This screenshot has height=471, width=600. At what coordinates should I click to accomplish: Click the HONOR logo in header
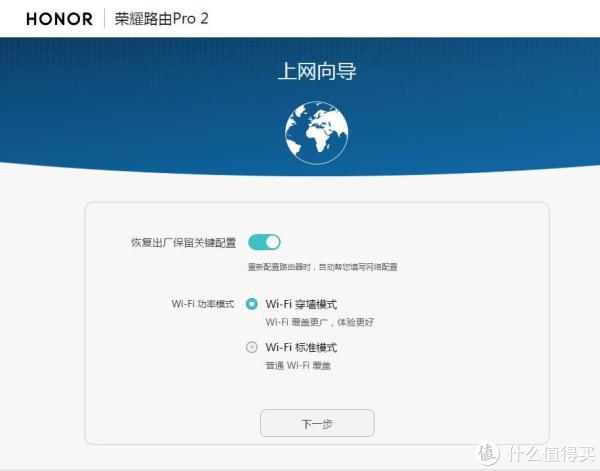click(x=59, y=19)
